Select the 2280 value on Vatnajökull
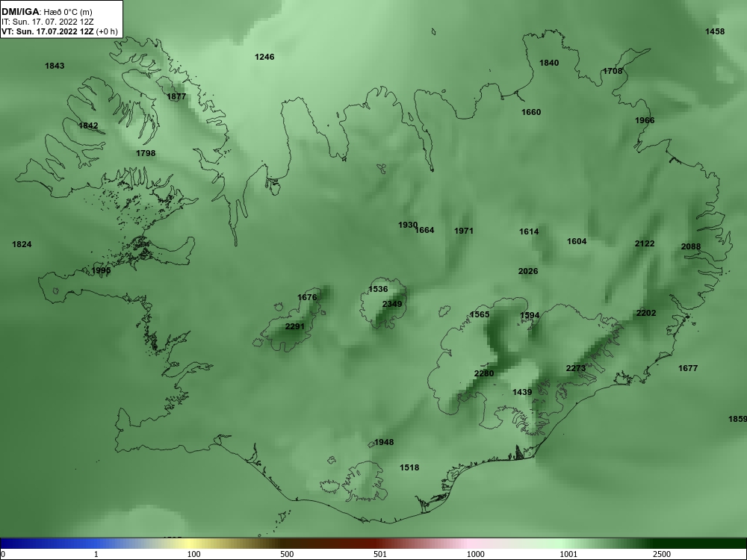The height and width of the screenshot is (560, 747). (484, 373)
